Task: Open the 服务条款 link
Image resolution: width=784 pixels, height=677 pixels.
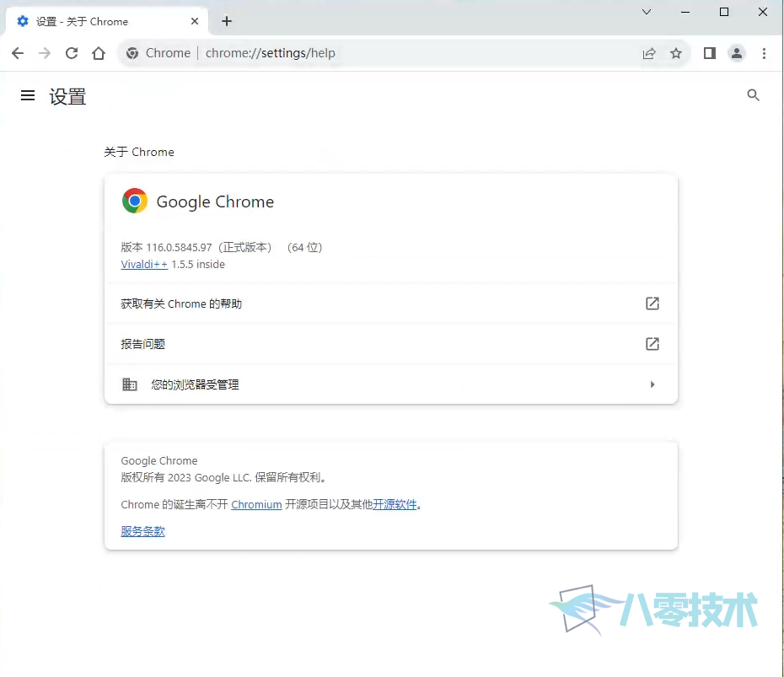Action: pyautogui.click(x=143, y=531)
